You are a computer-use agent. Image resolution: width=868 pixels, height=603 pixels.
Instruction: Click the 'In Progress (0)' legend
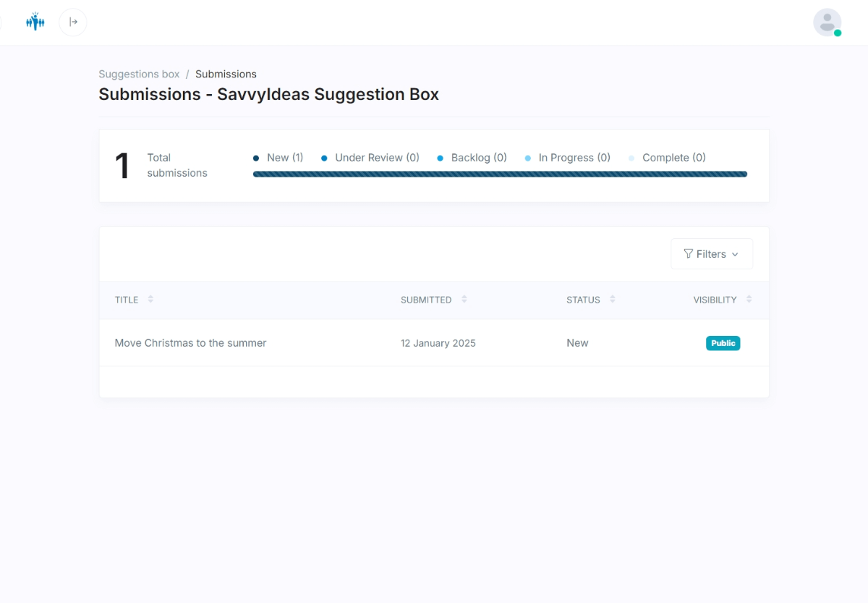click(567, 158)
